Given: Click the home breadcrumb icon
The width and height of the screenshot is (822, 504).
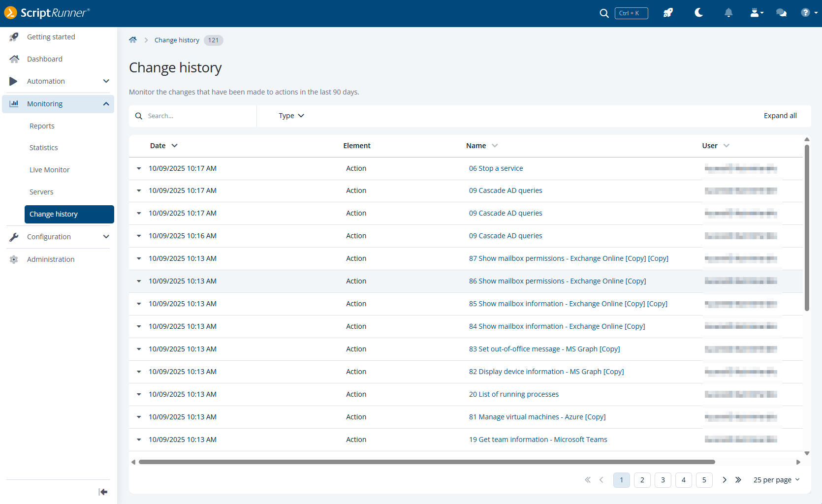Looking at the screenshot, I should coord(133,40).
